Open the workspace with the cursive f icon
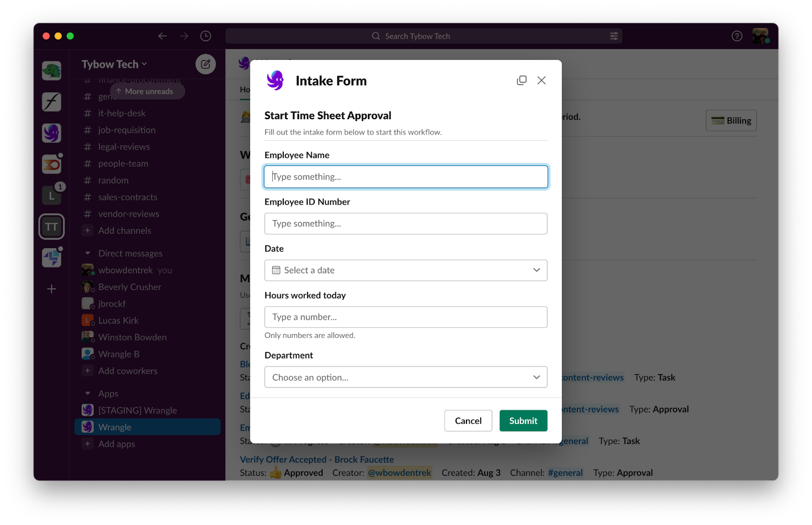The width and height of the screenshot is (812, 525). click(x=51, y=101)
